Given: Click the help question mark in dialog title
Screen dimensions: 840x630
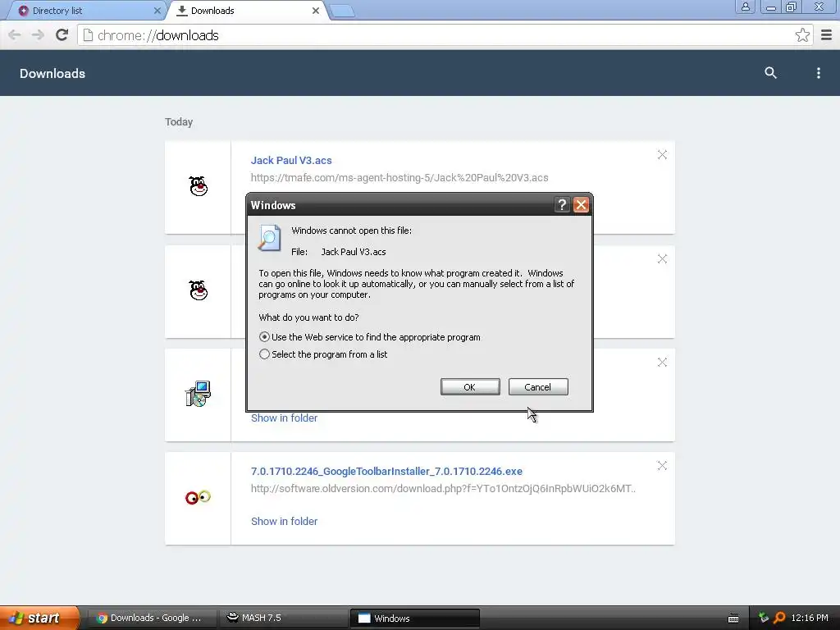Looking at the screenshot, I should tap(561, 204).
